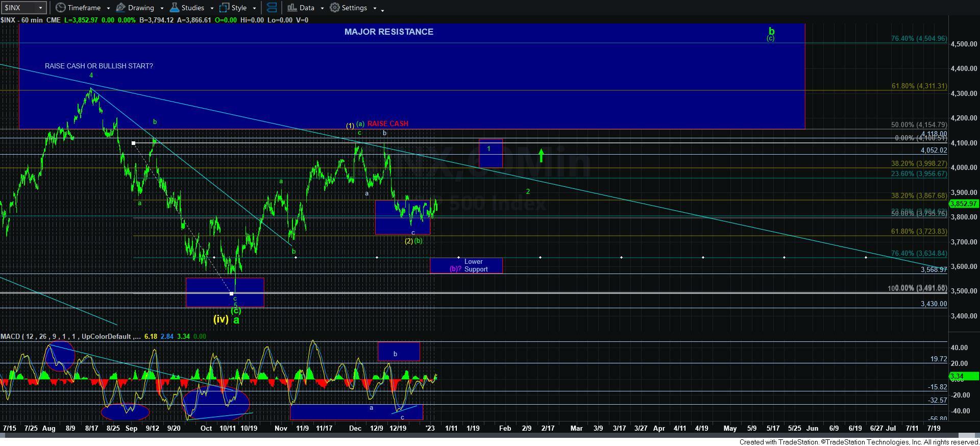Click the Data bar chart icon
The width and height of the screenshot is (980, 446).
pos(292,8)
